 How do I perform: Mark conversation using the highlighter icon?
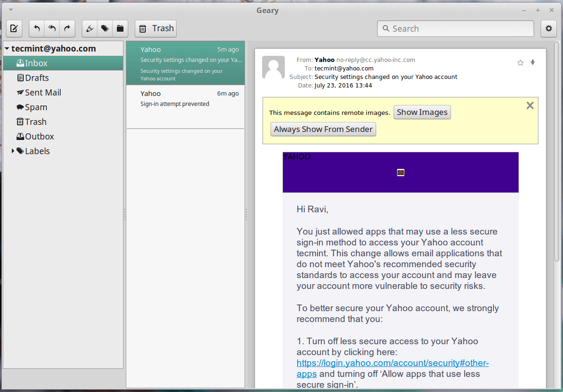pyautogui.click(x=90, y=28)
